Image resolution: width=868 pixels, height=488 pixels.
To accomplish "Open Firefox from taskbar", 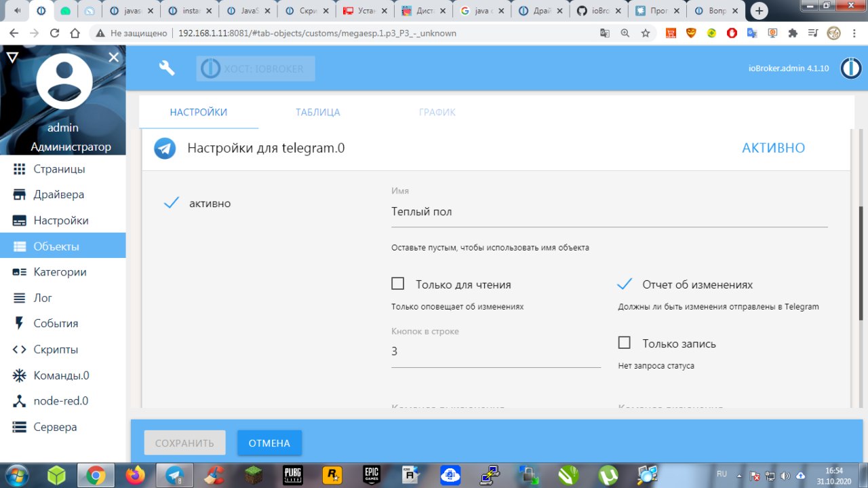I will [x=134, y=474].
